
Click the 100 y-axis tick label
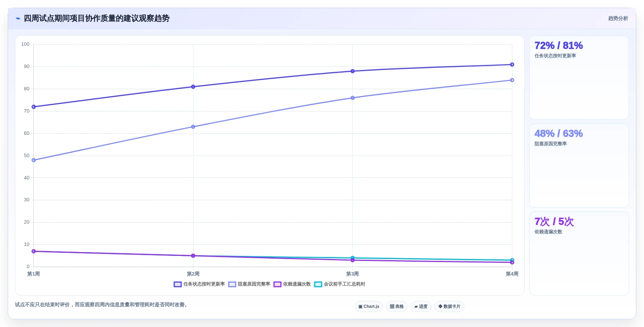[25, 44]
